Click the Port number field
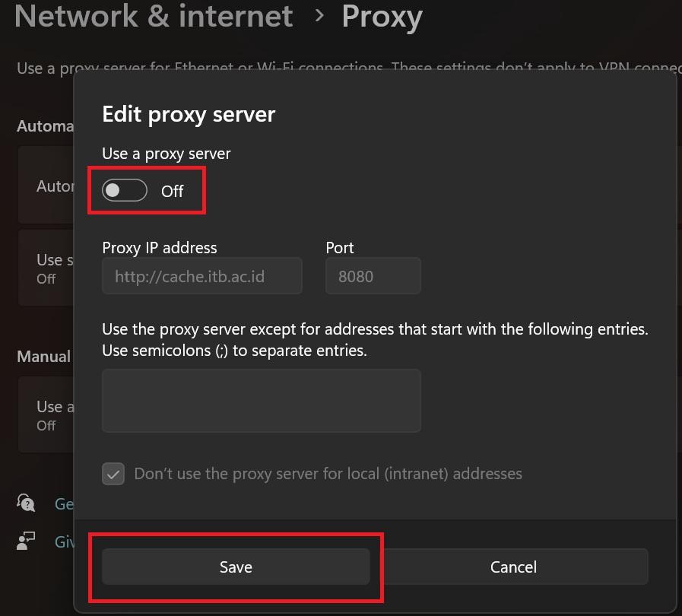682x616 pixels. [373, 276]
